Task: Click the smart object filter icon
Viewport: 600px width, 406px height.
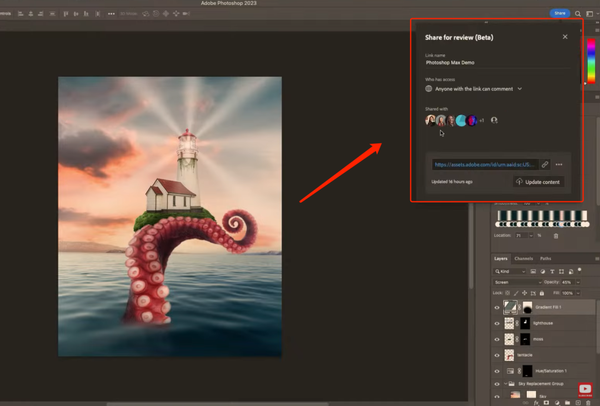Action: point(571,271)
